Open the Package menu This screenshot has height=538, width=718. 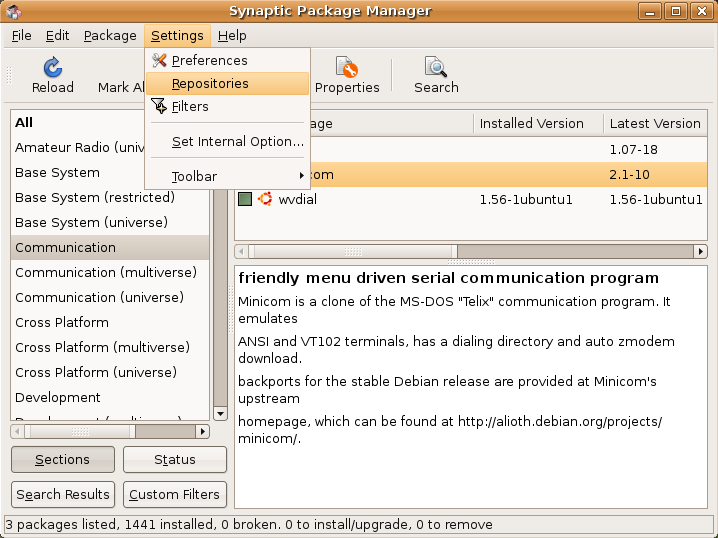tap(110, 36)
